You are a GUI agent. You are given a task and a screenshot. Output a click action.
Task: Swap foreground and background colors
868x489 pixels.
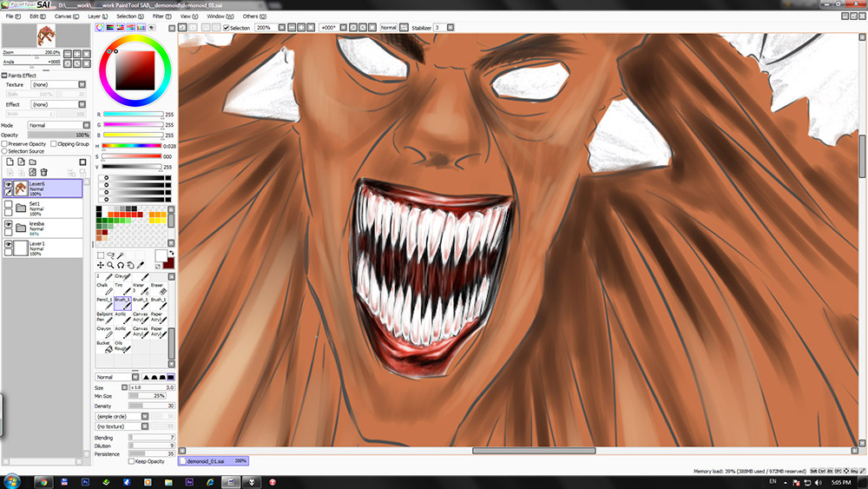coord(171,253)
